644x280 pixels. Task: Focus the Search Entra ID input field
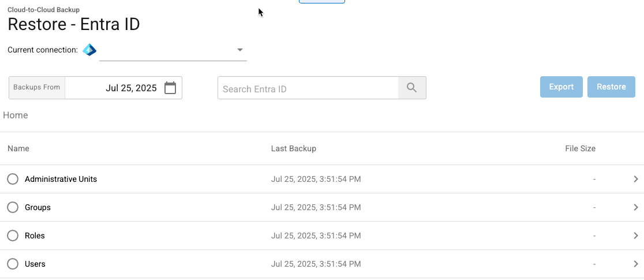click(x=308, y=88)
